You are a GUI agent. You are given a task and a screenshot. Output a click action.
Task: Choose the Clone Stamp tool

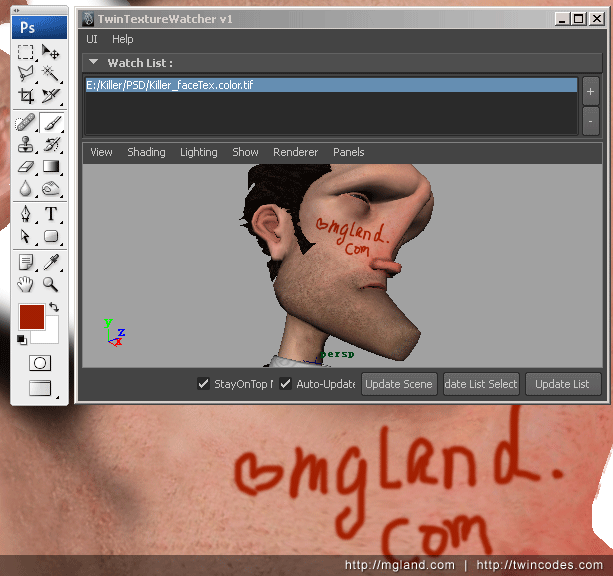tap(26, 145)
